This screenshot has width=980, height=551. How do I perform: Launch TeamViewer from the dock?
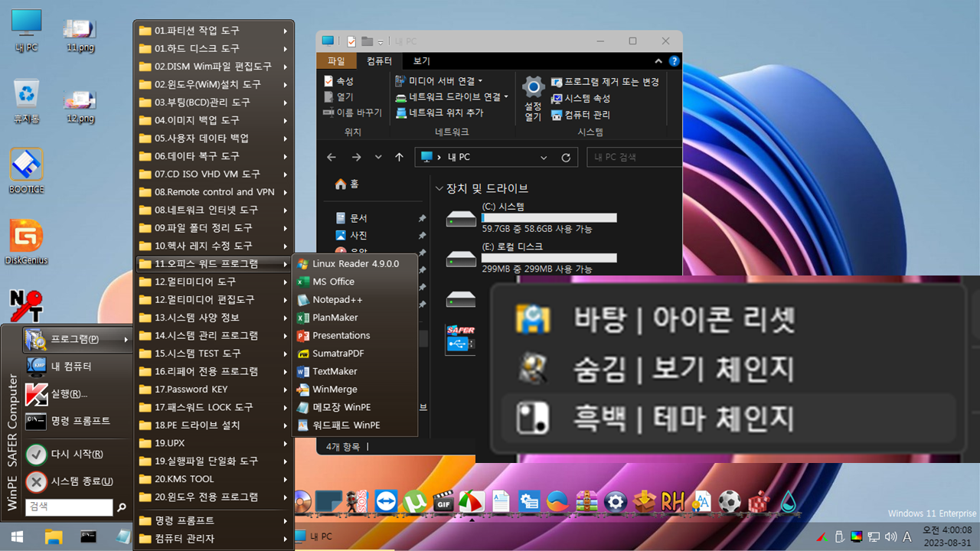386,501
